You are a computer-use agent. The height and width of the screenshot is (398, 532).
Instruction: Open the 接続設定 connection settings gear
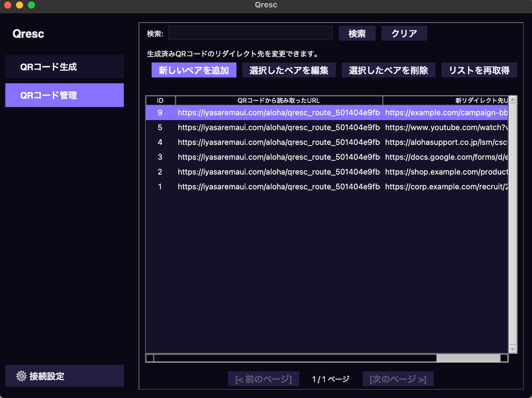click(65, 376)
